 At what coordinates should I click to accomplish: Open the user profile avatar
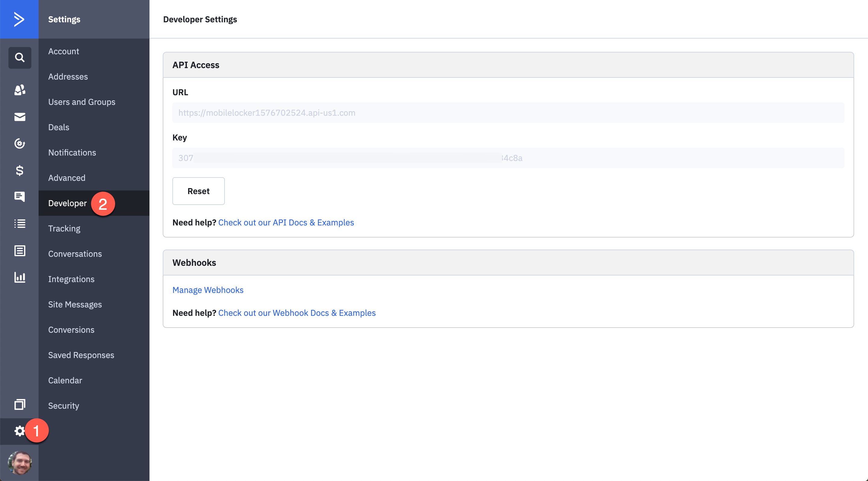[x=20, y=463]
